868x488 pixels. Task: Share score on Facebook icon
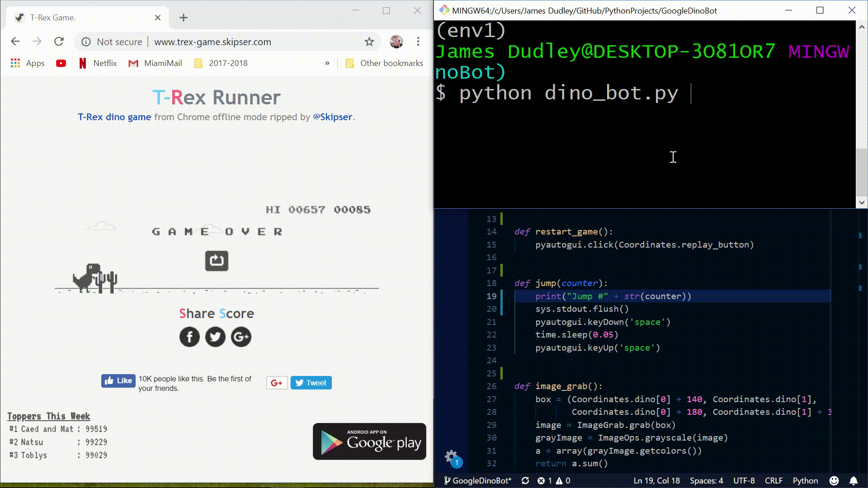[x=189, y=337]
